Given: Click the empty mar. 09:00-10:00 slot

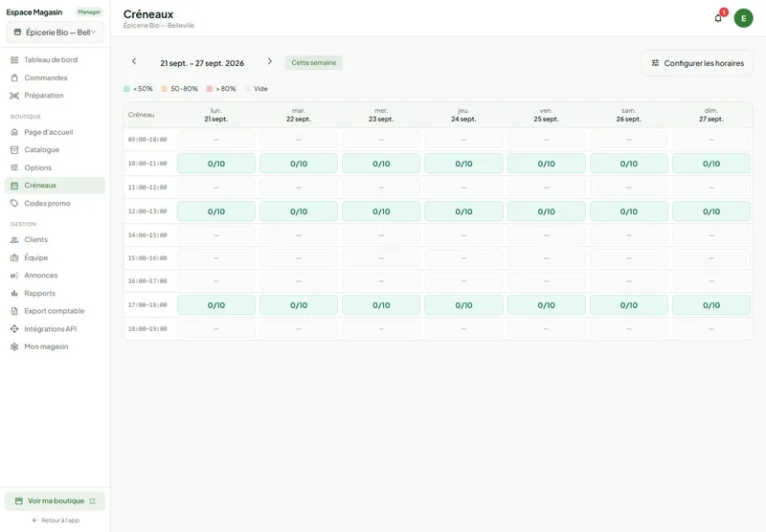Looking at the screenshot, I should click(299, 140).
